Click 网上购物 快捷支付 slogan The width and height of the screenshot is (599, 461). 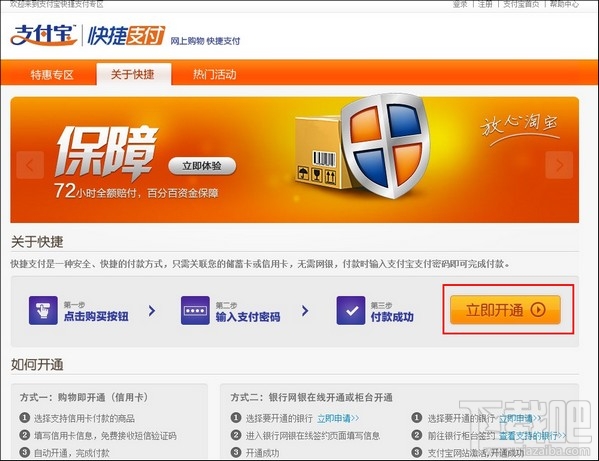[205, 41]
